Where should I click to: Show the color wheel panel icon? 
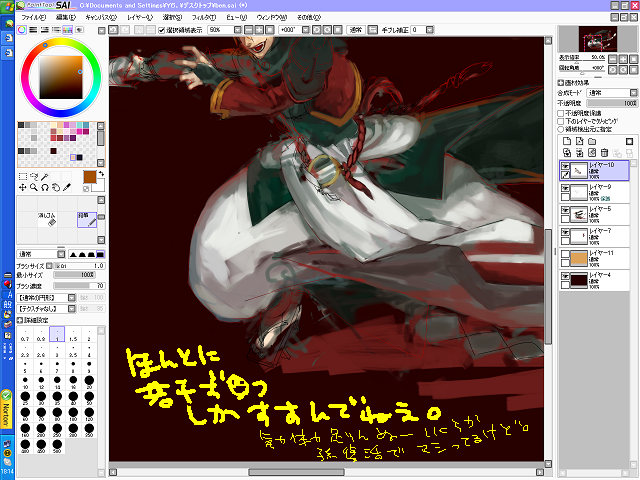click(x=22, y=30)
